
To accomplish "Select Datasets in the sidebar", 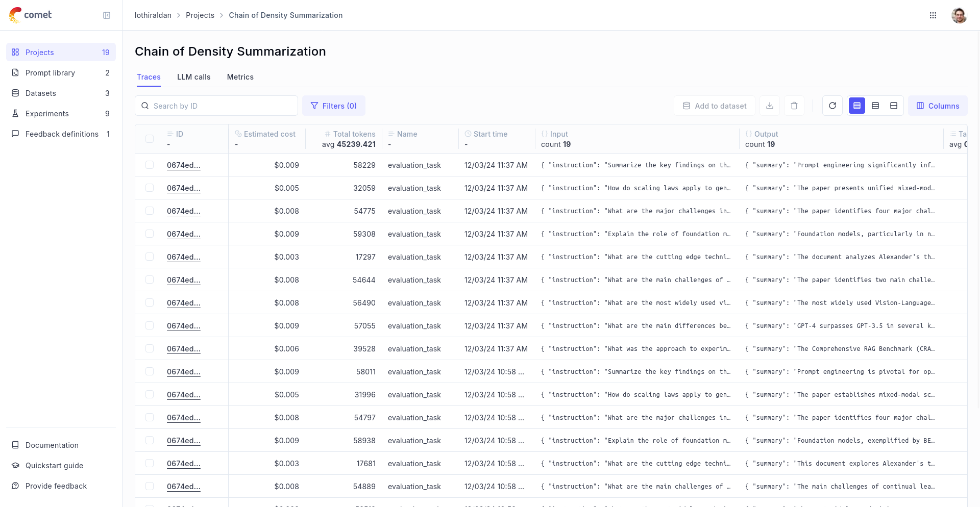I will 40,93.
